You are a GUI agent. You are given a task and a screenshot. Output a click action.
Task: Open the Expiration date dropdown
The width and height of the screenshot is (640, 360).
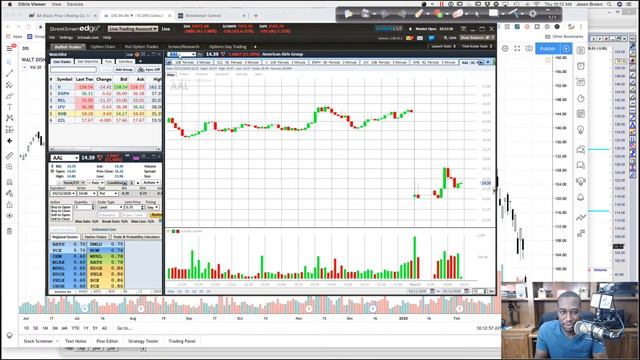(63, 193)
